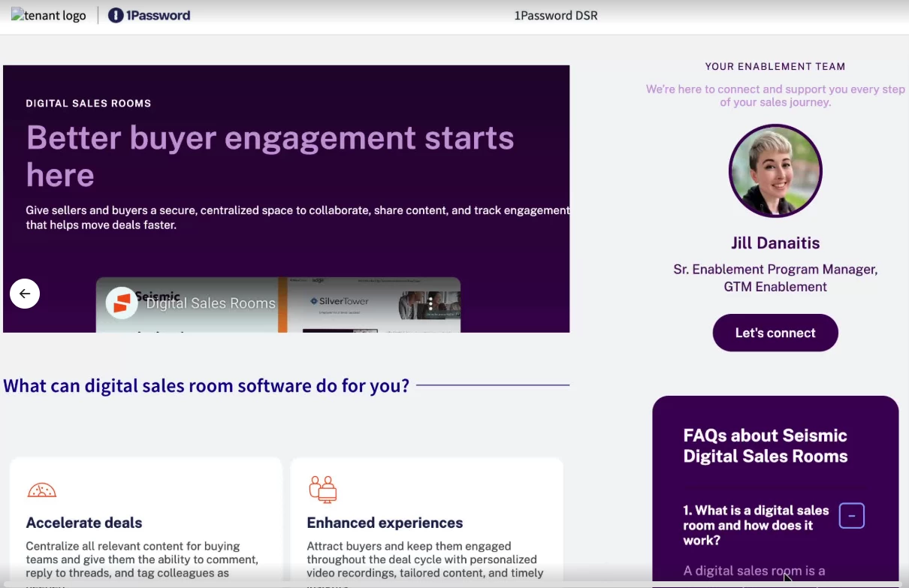Screen dimensions: 909x588
Task: Click the DIGITAL SALES ROOMS label
Action: point(89,104)
